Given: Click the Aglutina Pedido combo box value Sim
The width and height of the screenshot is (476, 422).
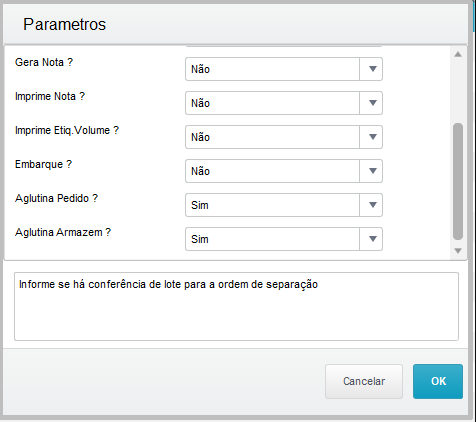Looking at the screenshot, I should point(272,205).
